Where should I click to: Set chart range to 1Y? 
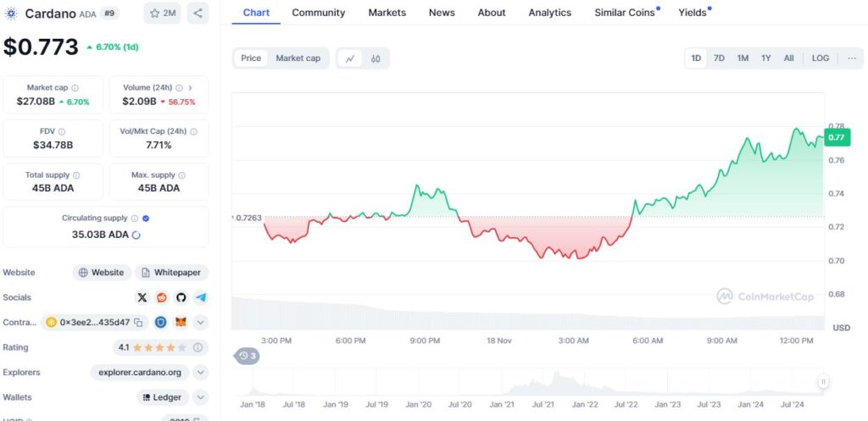point(766,58)
